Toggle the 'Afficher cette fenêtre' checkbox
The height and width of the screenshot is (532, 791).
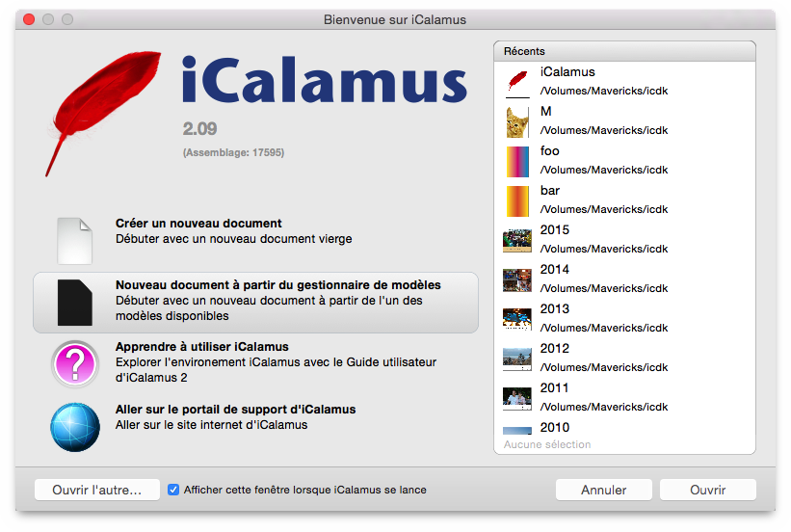pyautogui.click(x=173, y=490)
